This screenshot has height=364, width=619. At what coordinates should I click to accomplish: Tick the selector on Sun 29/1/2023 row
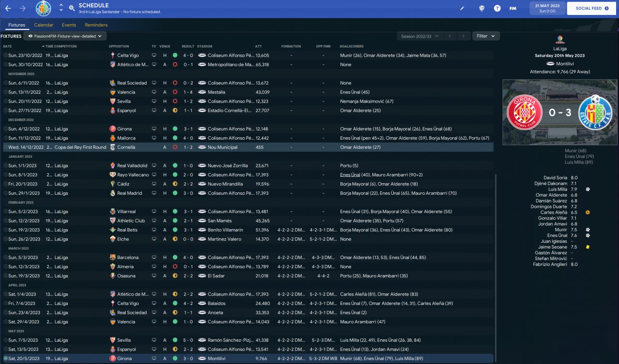pyautogui.click(x=5, y=193)
